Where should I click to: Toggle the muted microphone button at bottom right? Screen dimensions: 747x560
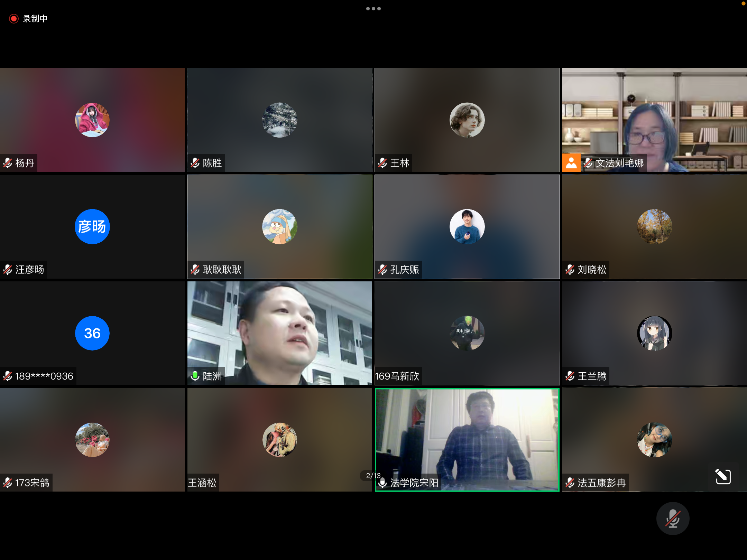tap(673, 519)
